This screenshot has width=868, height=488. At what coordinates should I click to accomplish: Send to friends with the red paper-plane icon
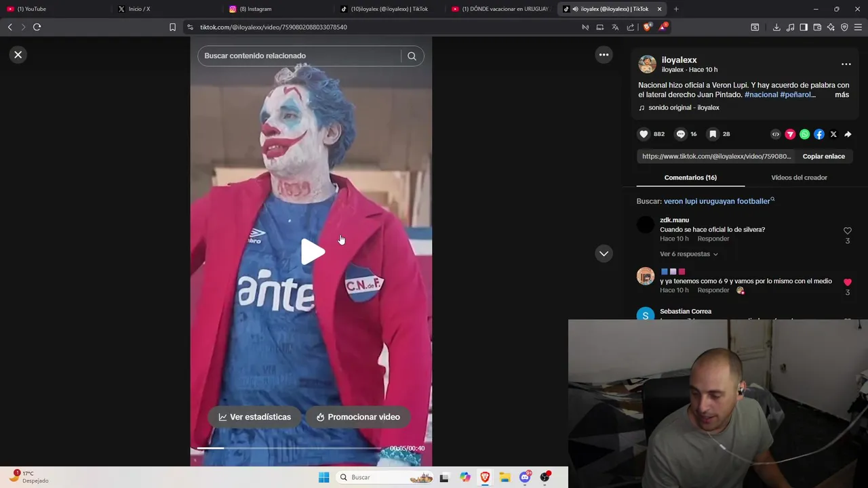click(790, 134)
